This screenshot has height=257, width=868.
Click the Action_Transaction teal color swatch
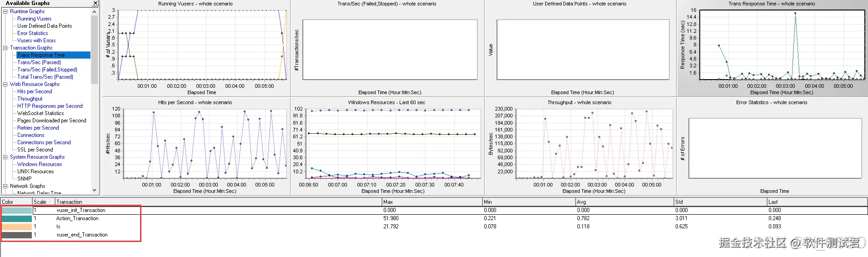(17, 218)
